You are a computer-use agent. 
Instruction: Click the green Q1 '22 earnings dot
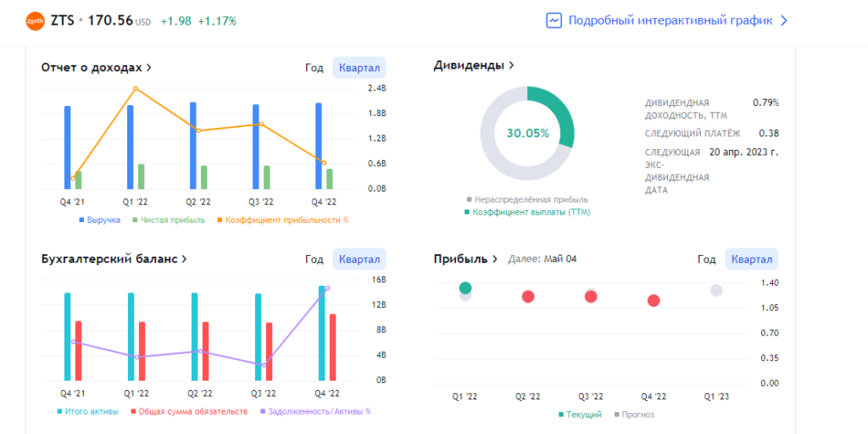point(465,288)
